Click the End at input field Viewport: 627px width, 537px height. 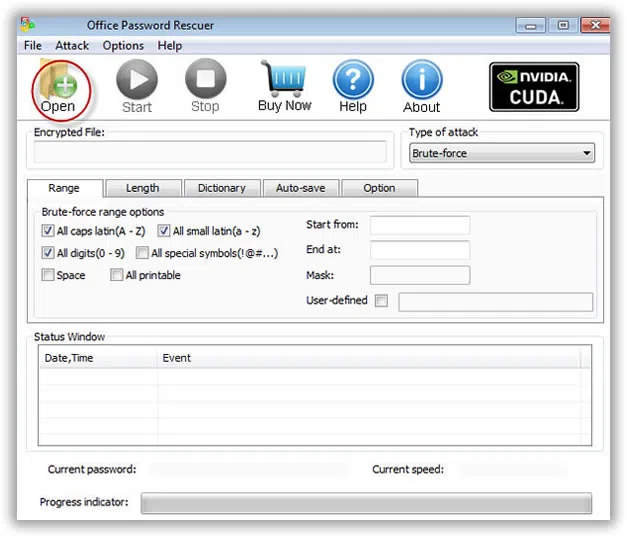tap(420, 250)
